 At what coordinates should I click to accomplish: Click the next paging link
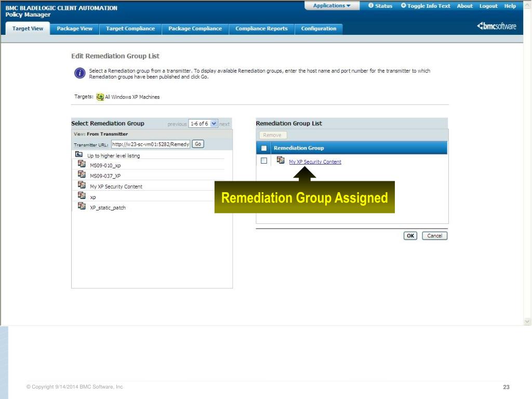coord(224,124)
